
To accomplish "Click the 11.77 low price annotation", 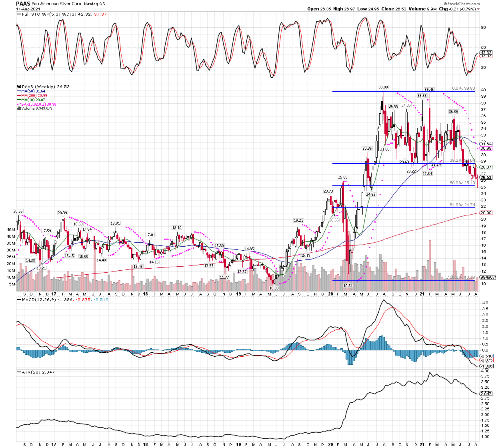I will [x=225, y=277].
